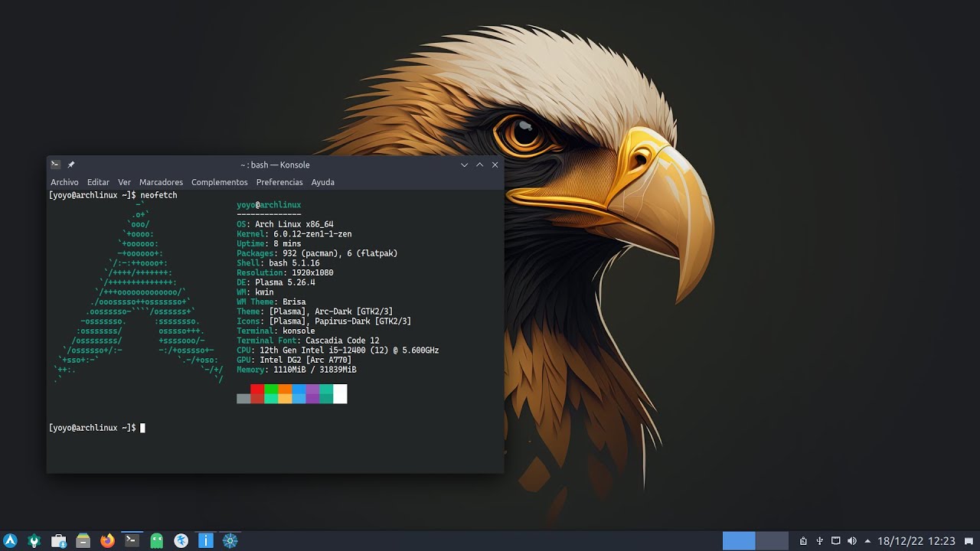The image size is (980, 551).
Task: Click the 'Theme: [Plasma], Arc-Dark' line
Action: [315, 311]
